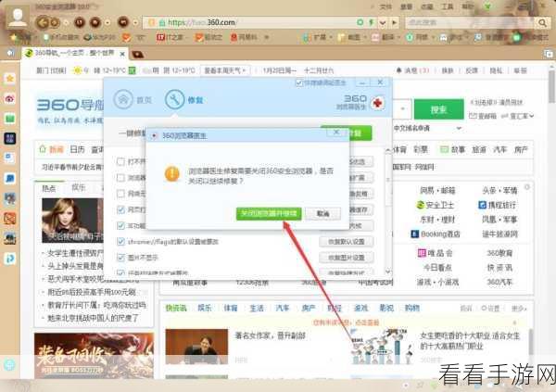
Task: Open the 文件 menu
Action: (x=385, y=6)
